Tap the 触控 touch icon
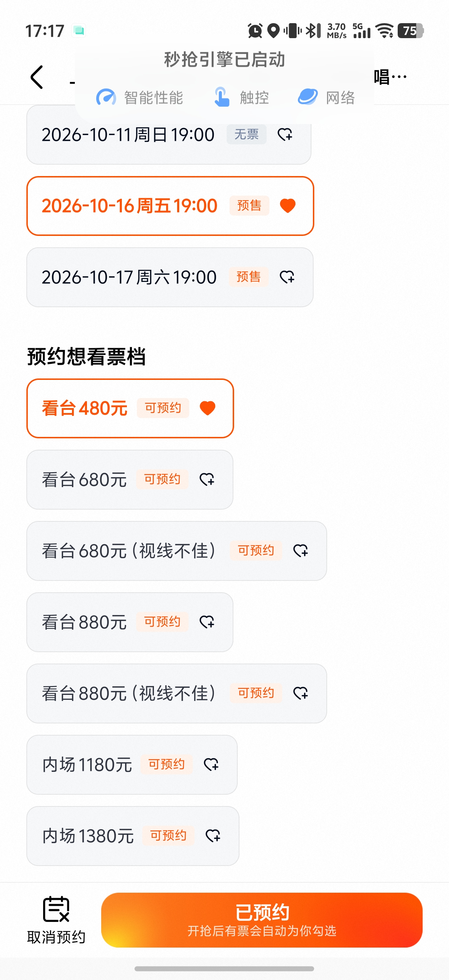The width and height of the screenshot is (449, 980). coord(221,97)
